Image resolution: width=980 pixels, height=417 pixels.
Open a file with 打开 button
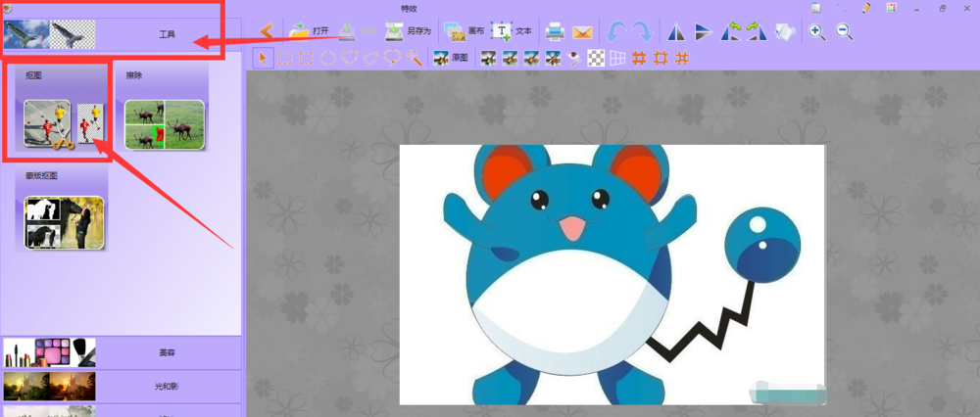coord(309,31)
